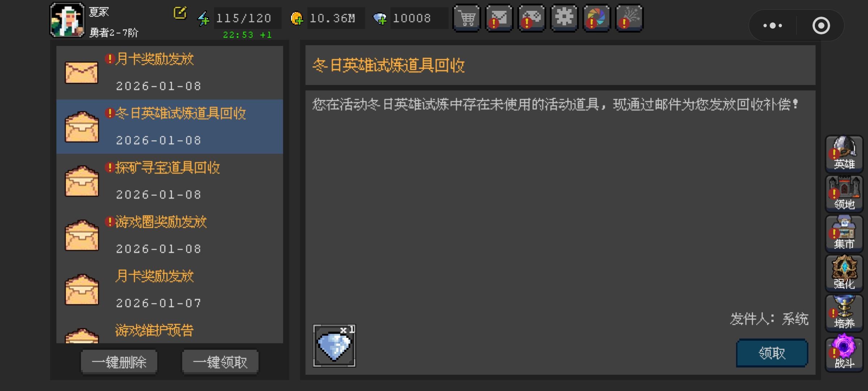
Task: Open the 培养 trophy sidebar menu
Action: pyautogui.click(x=844, y=313)
